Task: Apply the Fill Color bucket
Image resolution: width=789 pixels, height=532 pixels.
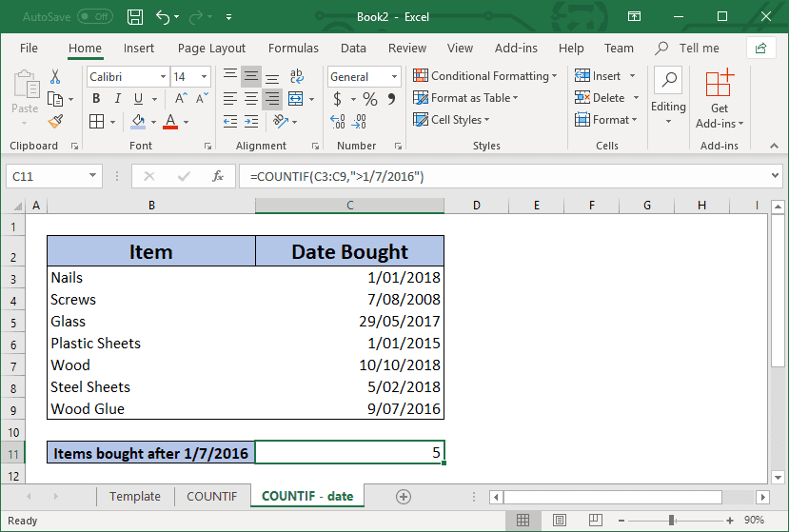Action: point(138,121)
